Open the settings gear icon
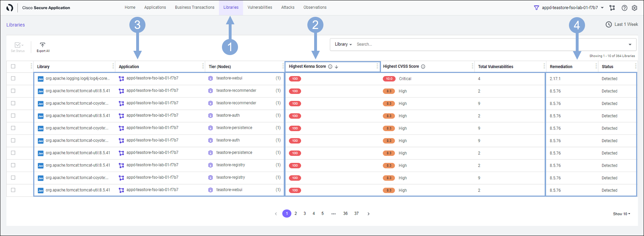This screenshot has width=644, height=236. tap(634, 8)
